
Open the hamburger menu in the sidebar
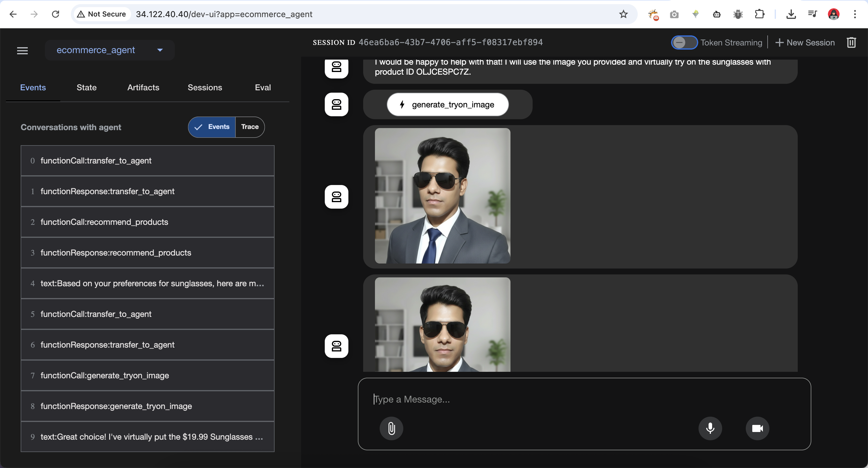pyautogui.click(x=22, y=50)
